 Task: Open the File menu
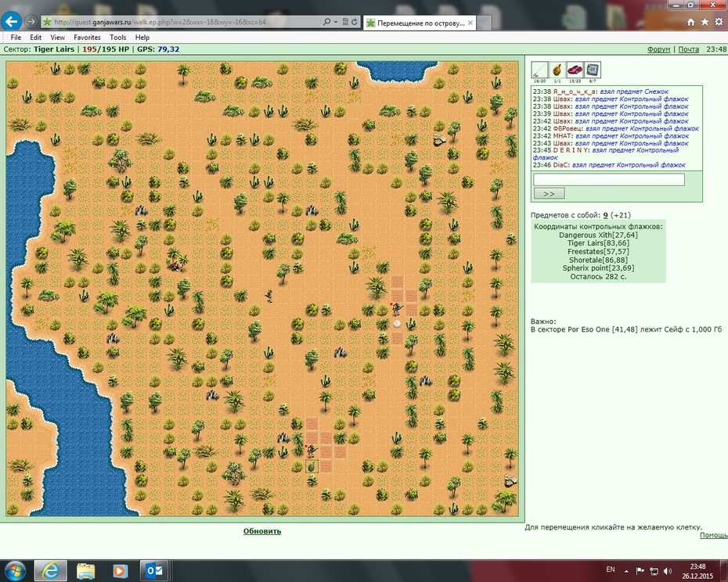point(16,37)
